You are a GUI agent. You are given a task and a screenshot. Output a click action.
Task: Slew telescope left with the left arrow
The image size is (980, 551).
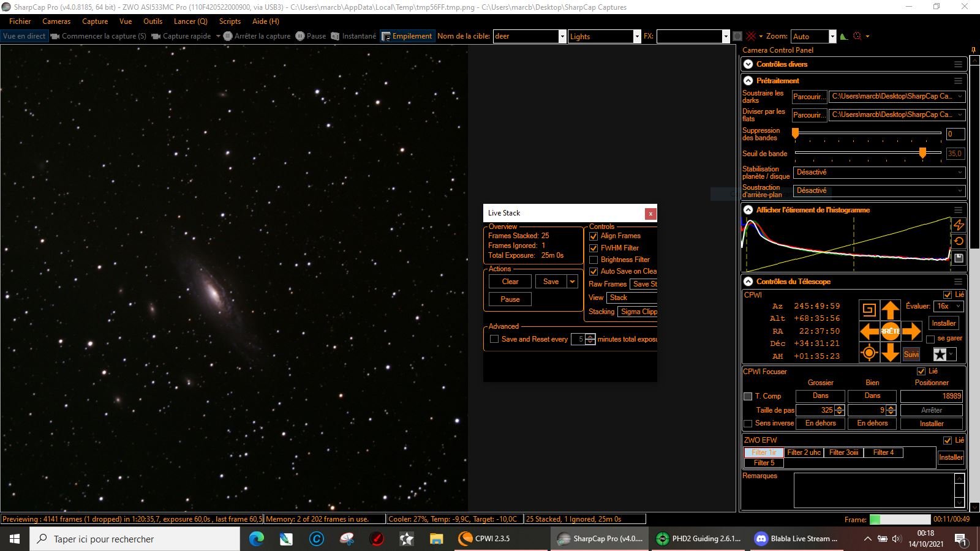pyautogui.click(x=869, y=331)
